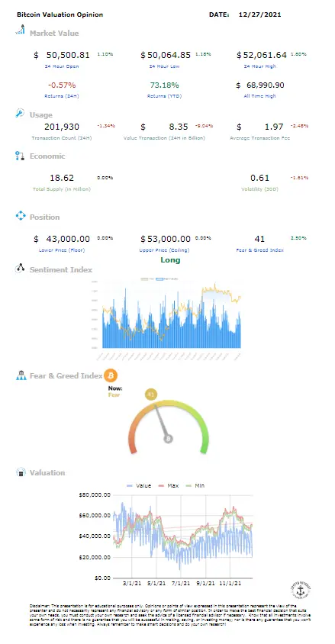Click the 24 Hour High value 52,061.64

click(x=264, y=55)
